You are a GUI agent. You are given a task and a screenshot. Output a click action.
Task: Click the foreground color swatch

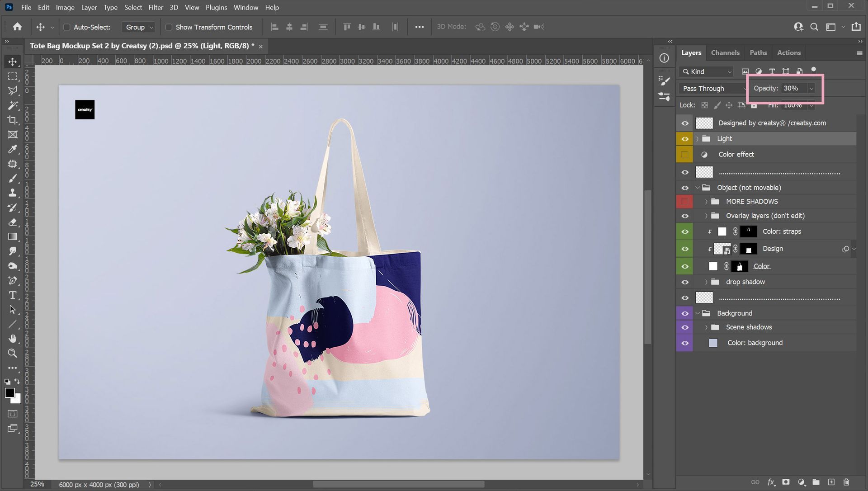[x=9, y=392]
